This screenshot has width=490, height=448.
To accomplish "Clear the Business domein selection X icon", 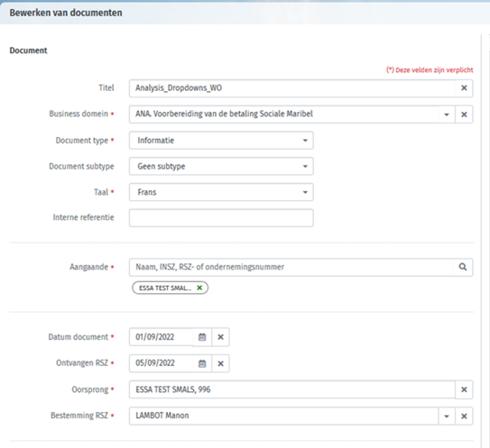I will (464, 114).
